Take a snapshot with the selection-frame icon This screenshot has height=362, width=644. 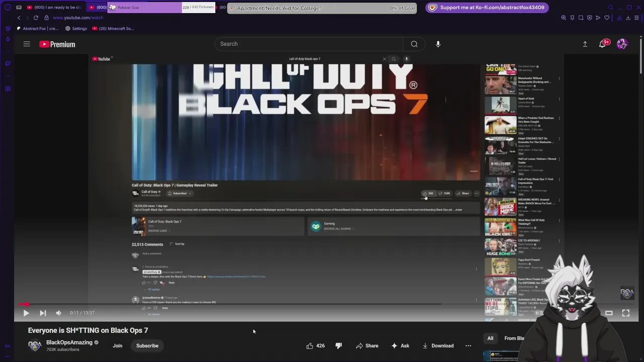click(x=581, y=18)
